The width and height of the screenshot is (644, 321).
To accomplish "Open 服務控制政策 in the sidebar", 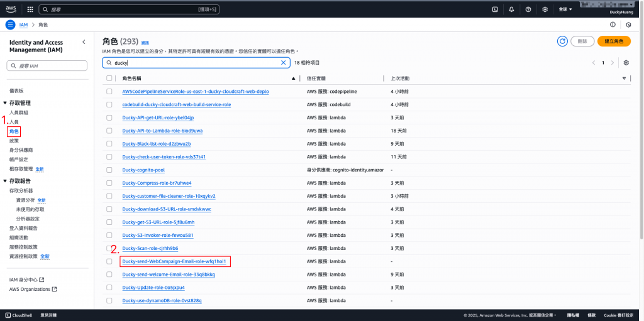I will [23, 247].
